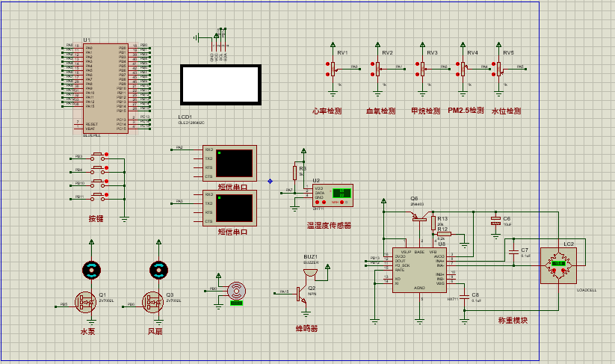Select NPN transistor Q2
Screen dimensions: 615x364
(x=301, y=294)
